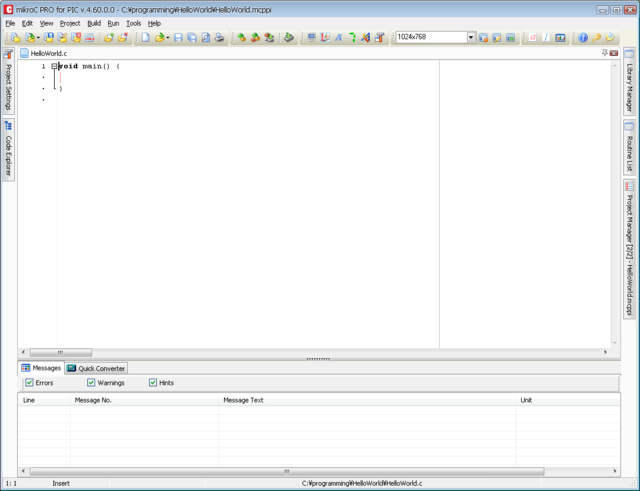The width and height of the screenshot is (640, 491).
Task: Switch to the Messages tab
Action: click(x=41, y=368)
